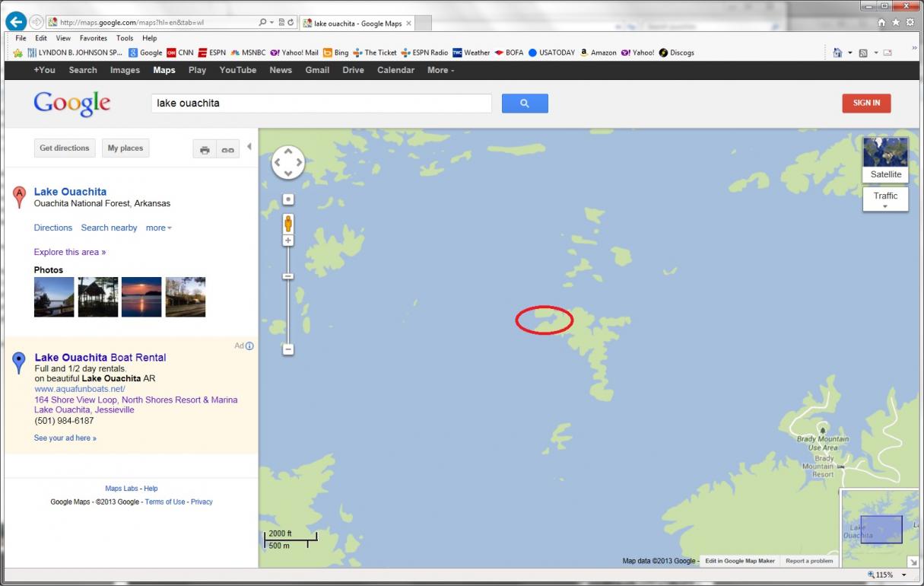
Task: Zoom out with the minus button
Action: (x=288, y=349)
